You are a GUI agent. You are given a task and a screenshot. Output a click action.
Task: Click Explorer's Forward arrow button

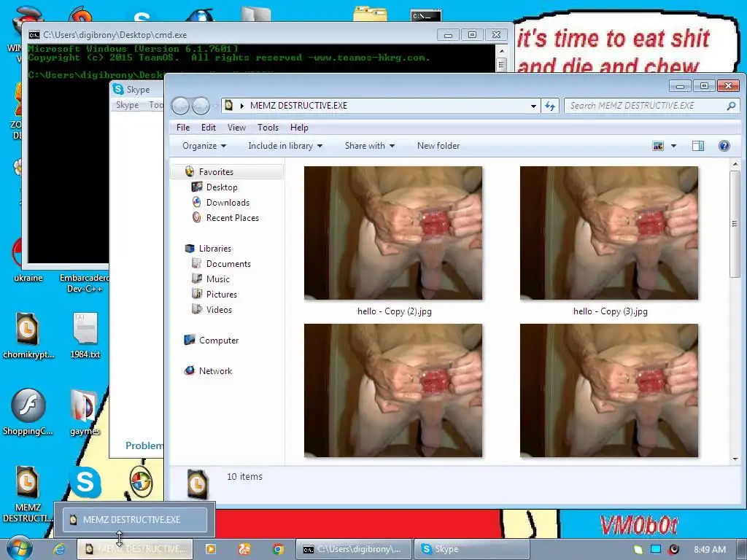pos(201,106)
